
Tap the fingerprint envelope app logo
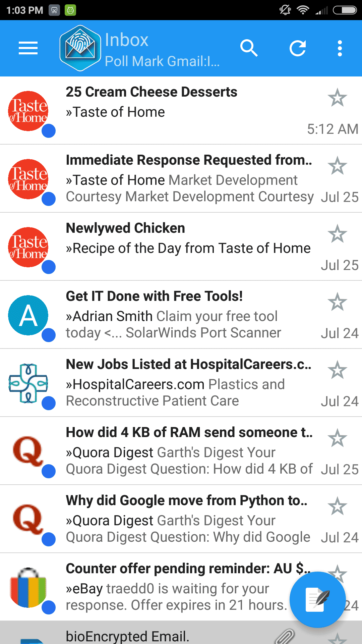click(x=80, y=48)
